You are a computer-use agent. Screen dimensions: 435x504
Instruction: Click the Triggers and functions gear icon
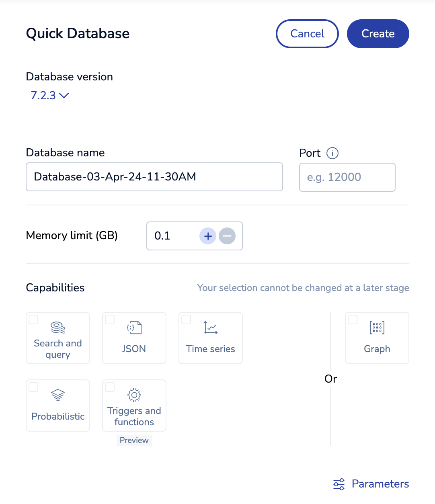134,395
